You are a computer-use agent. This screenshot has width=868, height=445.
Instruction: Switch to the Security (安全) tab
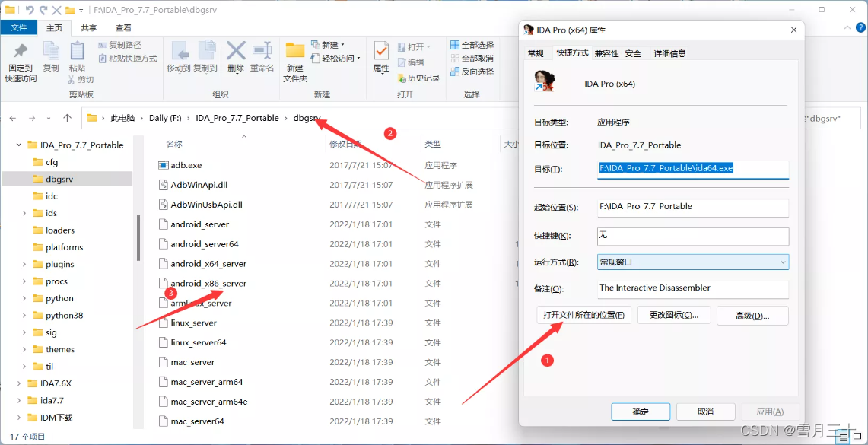pos(633,54)
